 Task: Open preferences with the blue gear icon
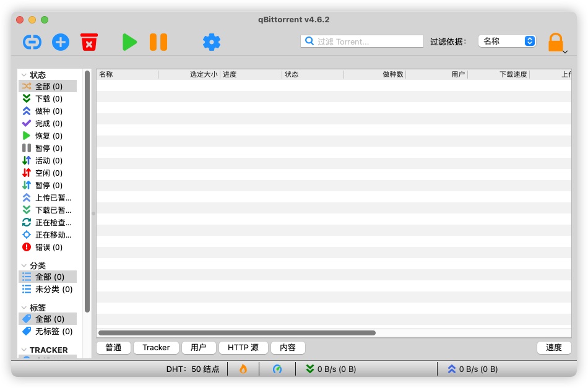[212, 42]
